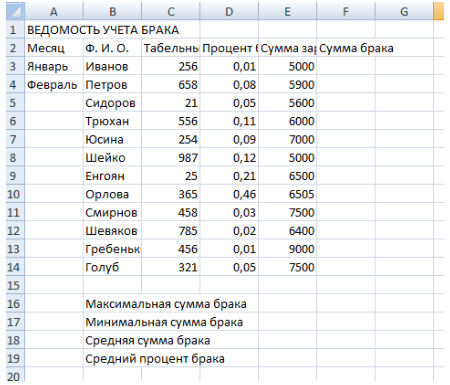Select empty cell F3 next to 5000
The width and height of the screenshot is (450, 385).
346,66
